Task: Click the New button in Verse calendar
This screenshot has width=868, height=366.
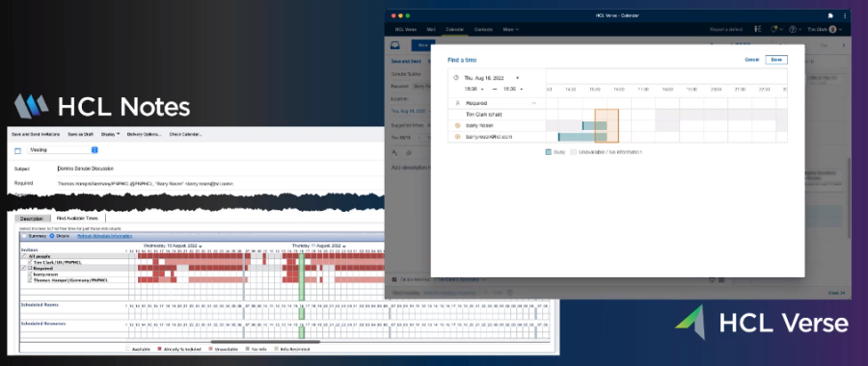Action: (x=423, y=45)
